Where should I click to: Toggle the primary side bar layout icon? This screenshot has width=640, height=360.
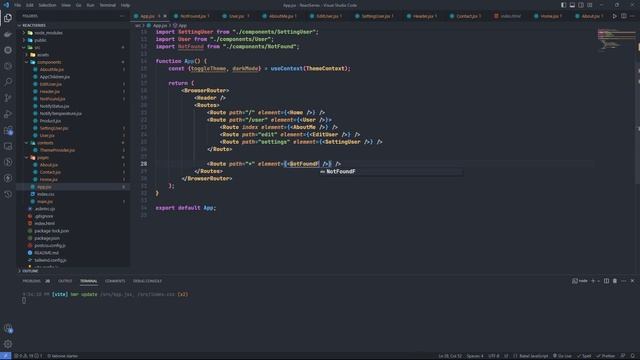(563, 5)
